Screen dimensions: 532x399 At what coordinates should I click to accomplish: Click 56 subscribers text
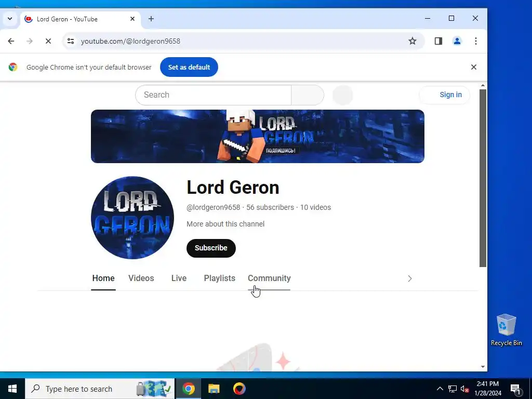pos(270,207)
